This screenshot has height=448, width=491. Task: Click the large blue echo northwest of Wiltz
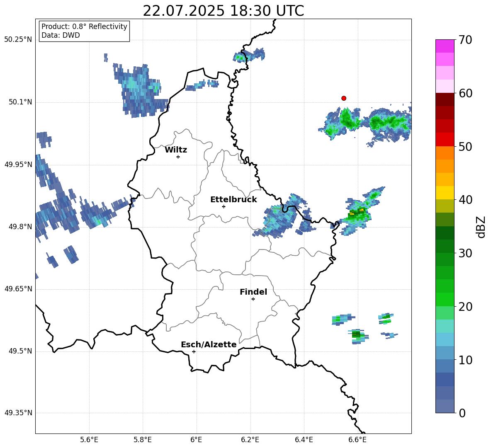click(x=141, y=91)
